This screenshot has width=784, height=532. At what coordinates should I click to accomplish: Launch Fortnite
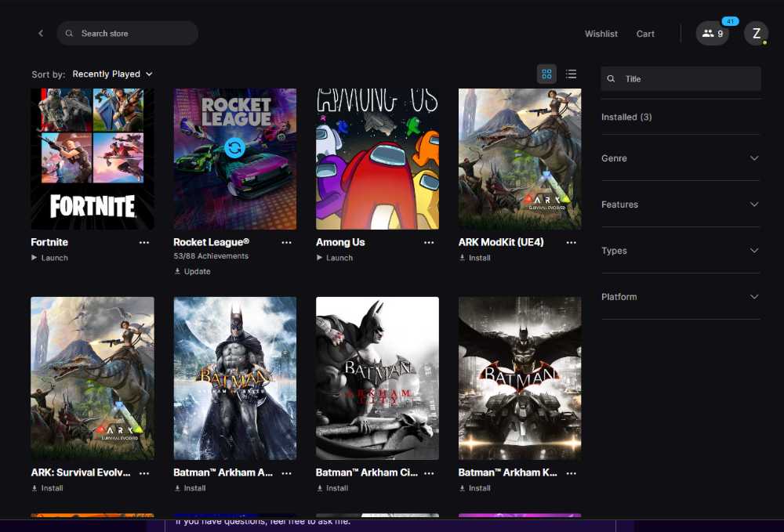(49, 258)
